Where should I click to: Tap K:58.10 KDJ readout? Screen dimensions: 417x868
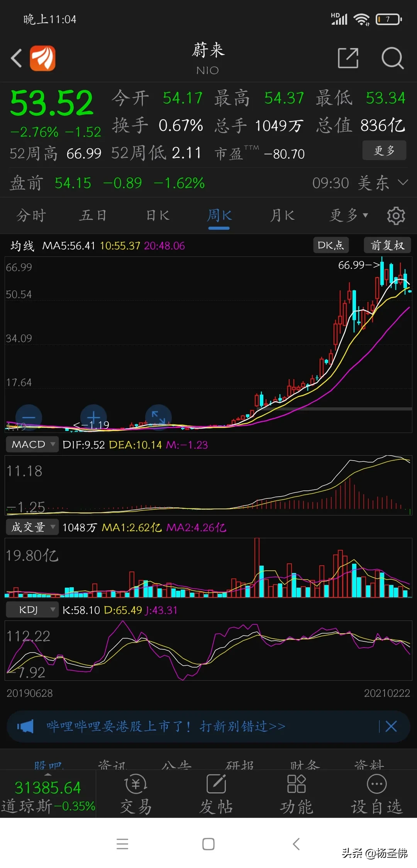[x=81, y=610]
